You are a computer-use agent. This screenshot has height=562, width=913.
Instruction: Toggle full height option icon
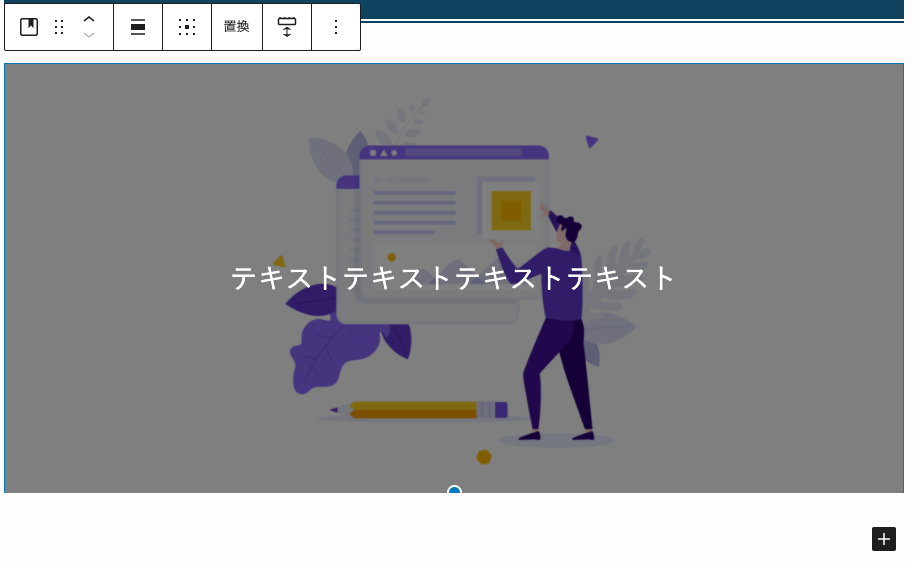(x=287, y=27)
